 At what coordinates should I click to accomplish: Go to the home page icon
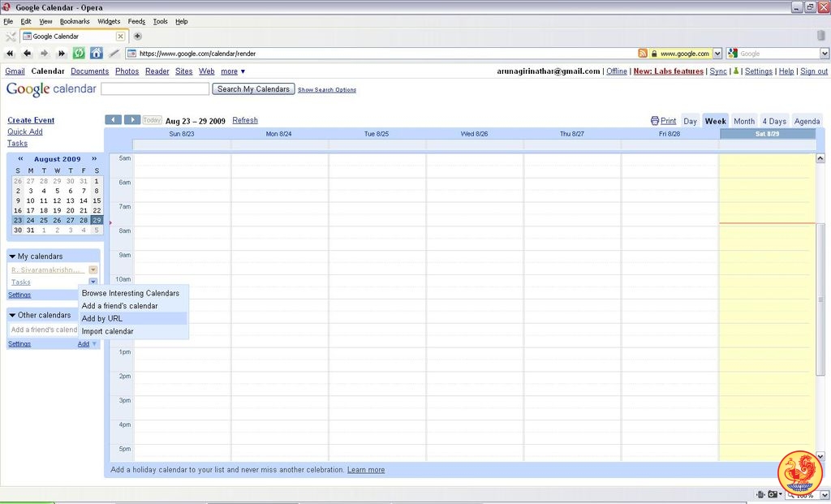coord(97,53)
